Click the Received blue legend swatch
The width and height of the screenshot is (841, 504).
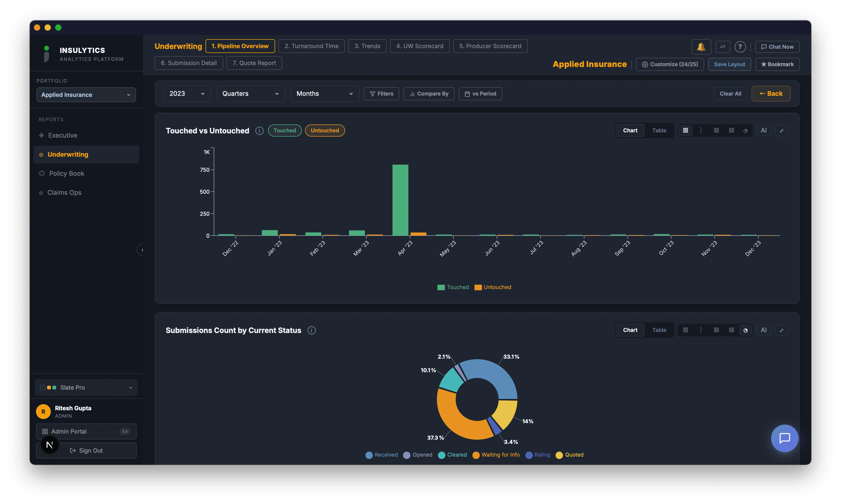point(369,455)
